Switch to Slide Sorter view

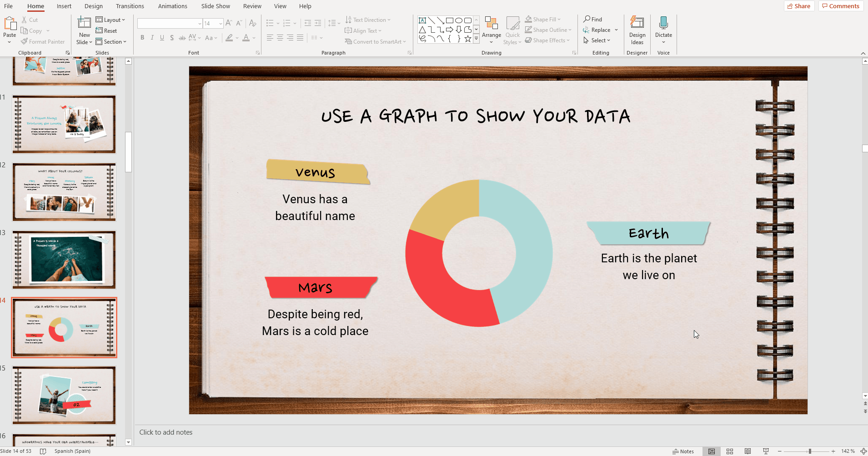(729, 451)
